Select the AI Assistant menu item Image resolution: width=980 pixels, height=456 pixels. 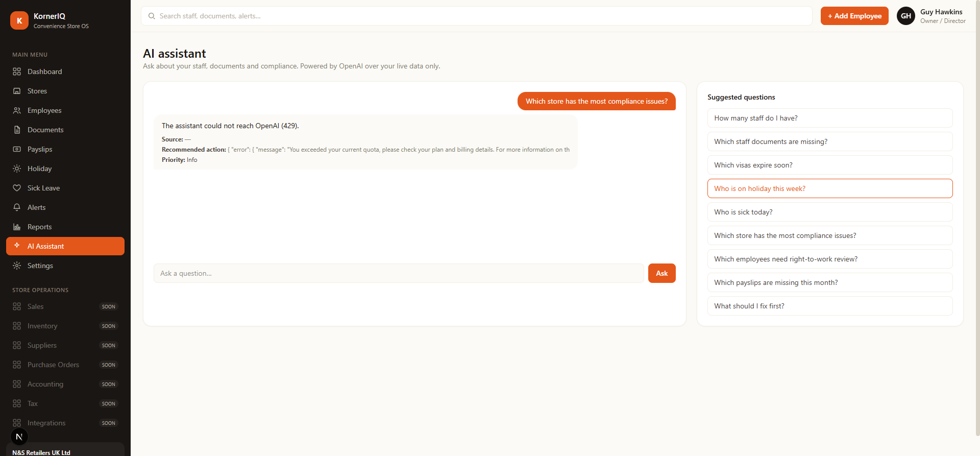(x=65, y=246)
